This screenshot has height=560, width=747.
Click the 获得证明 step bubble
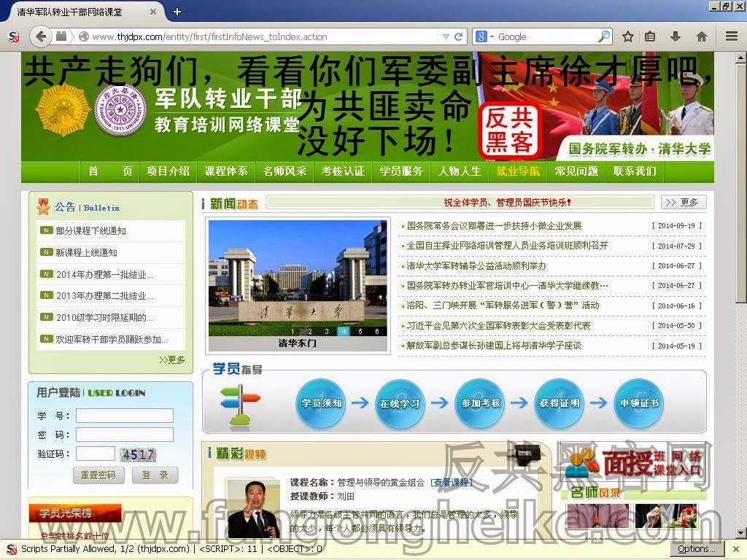(x=560, y=403)
